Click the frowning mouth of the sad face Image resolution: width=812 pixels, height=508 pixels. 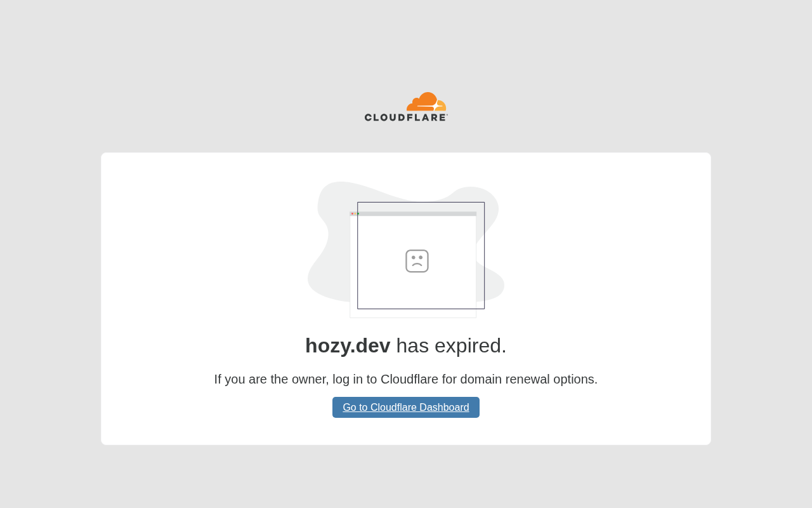417,264
